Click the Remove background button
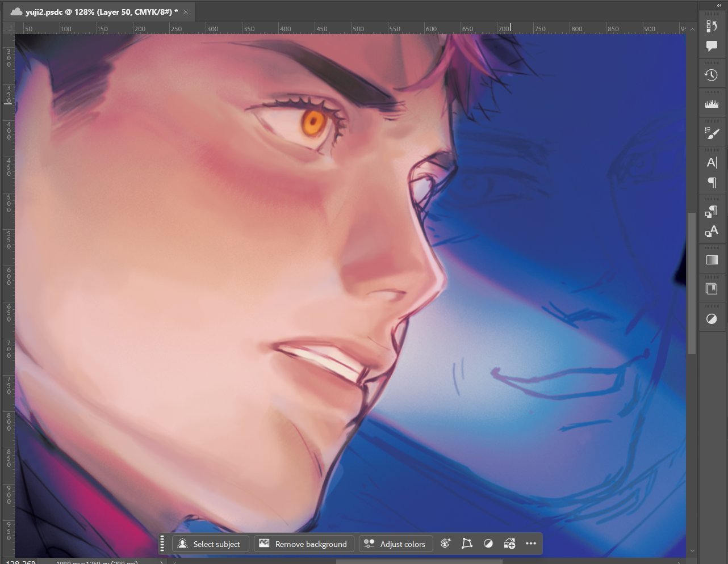 pos(304,544)
